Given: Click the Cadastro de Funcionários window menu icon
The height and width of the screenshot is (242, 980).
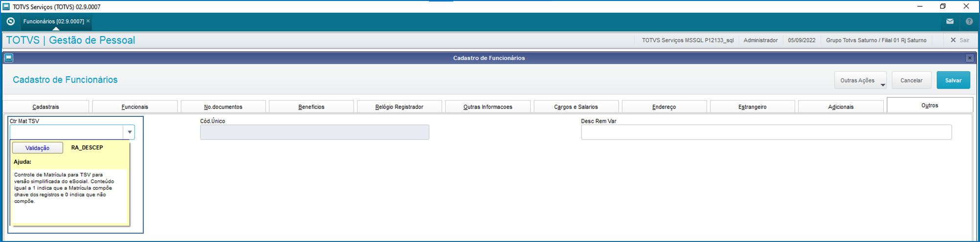Looking at the screenshot, I should [8, 58].
